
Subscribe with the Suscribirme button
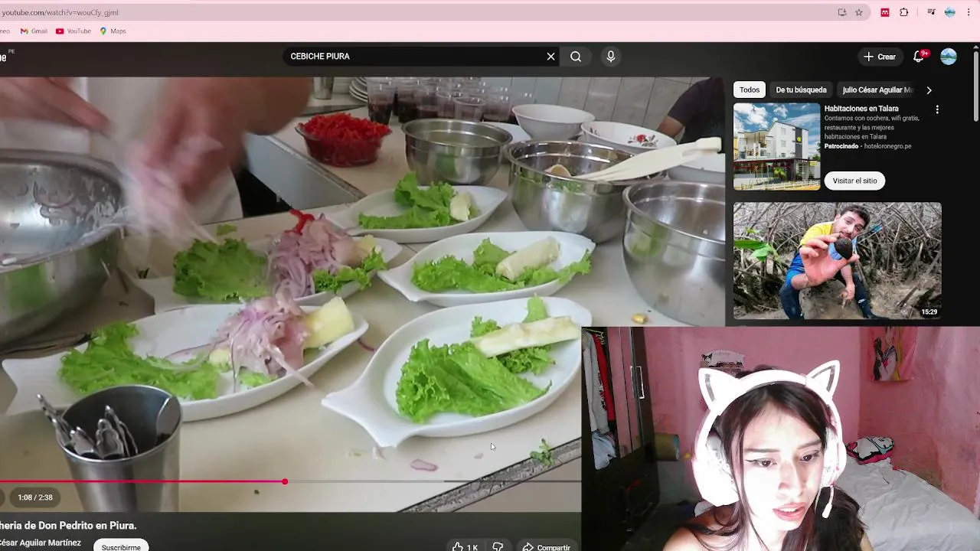[121, 546]
